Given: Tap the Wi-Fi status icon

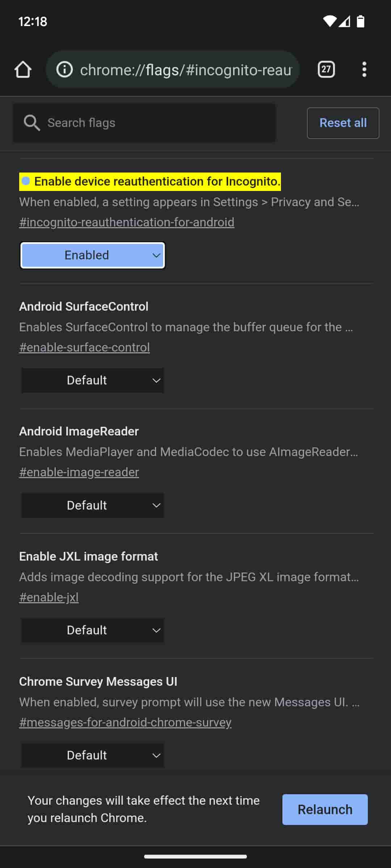Looking at the screenshot, I should (329, 21).
